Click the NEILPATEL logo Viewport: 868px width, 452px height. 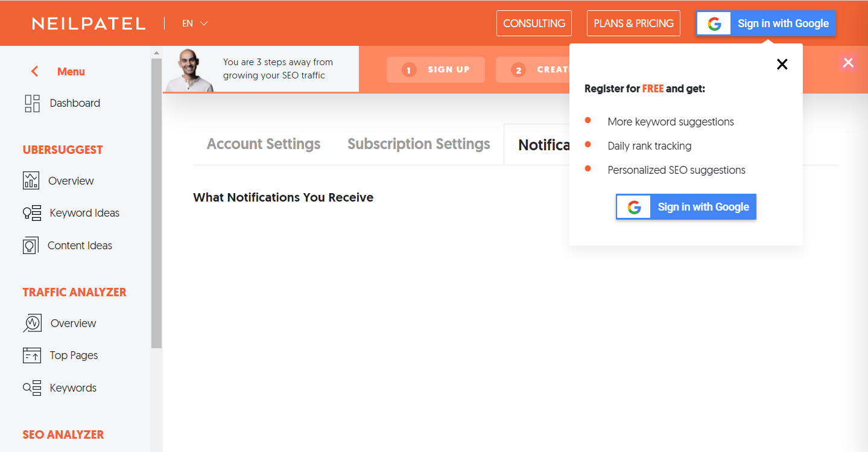(x=89, y=24)
